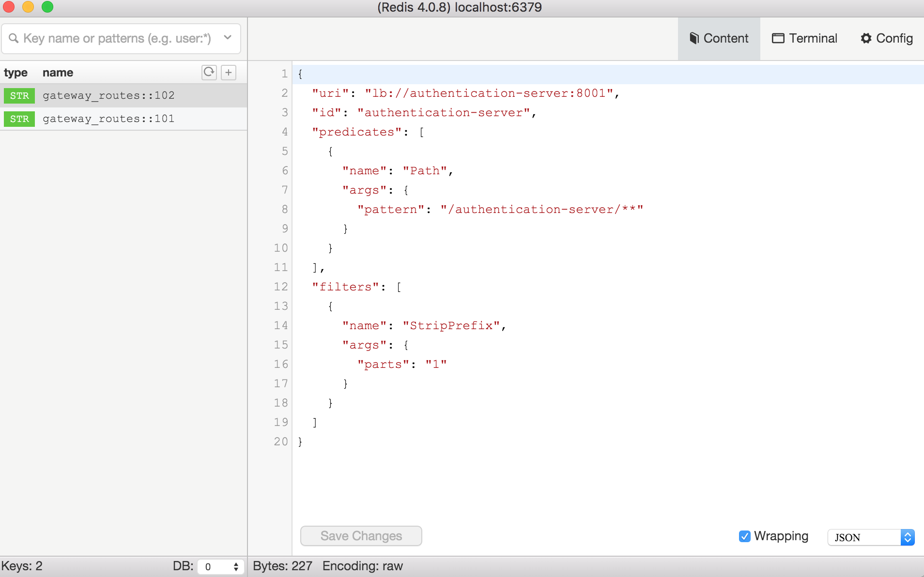This screenshot has height=577, width=924.
Task: Open the DB number selector
Action: click(x=221, y=566)
